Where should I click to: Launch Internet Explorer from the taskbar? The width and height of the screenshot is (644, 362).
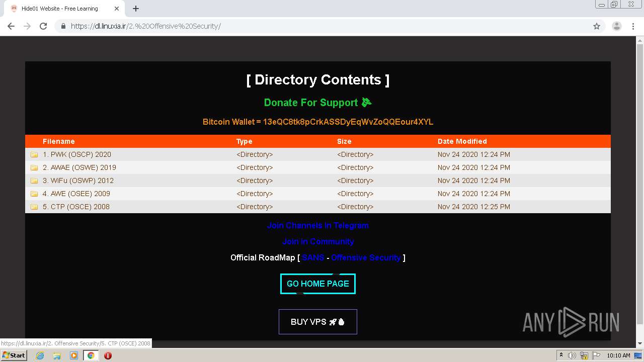point(40,355)
